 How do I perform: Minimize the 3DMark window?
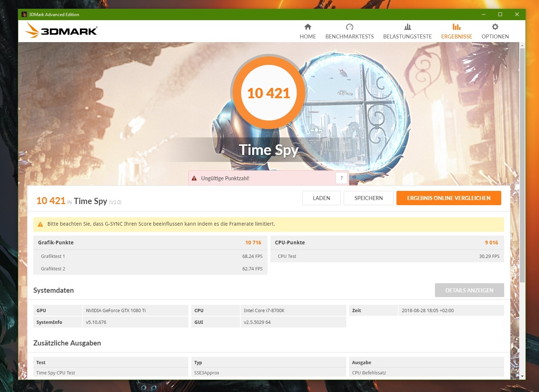point(484,15)
